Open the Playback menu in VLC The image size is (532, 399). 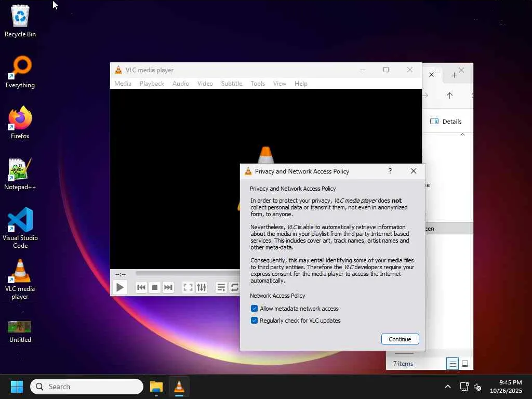tap(152, 84)
